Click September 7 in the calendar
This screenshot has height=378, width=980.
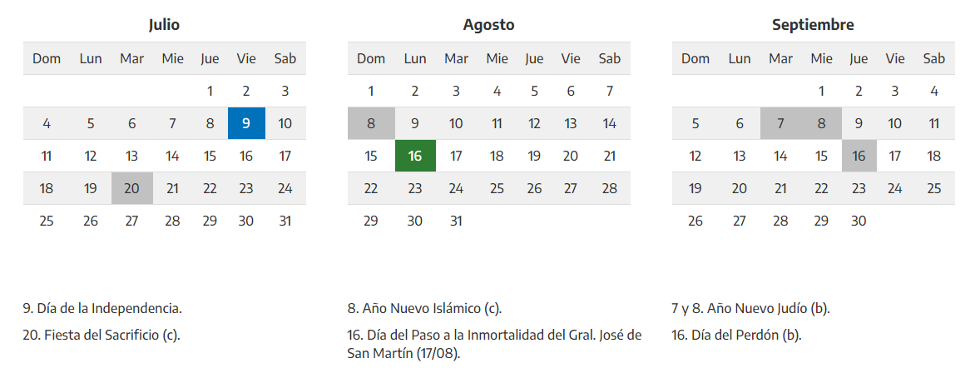point(780,123)
